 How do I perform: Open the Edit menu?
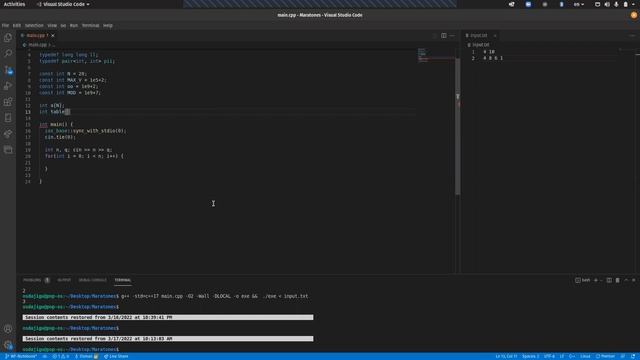[x=17, y=25]
